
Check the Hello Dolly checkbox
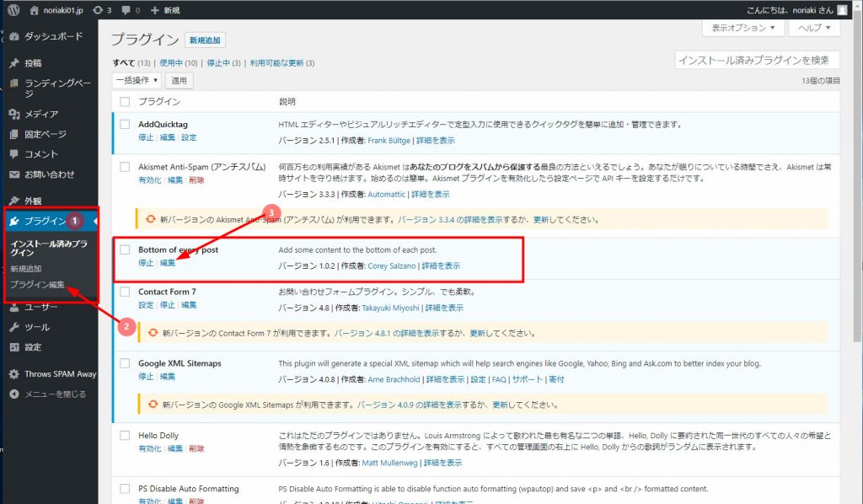(125, 435)
